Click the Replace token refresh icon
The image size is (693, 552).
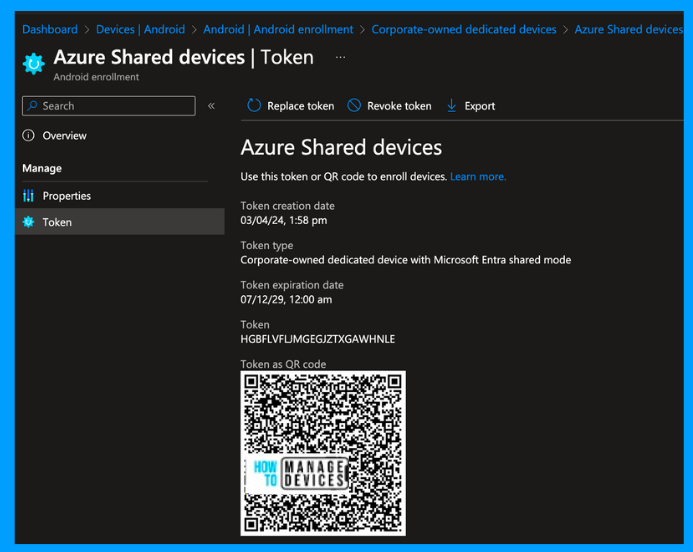coord(254,106)
